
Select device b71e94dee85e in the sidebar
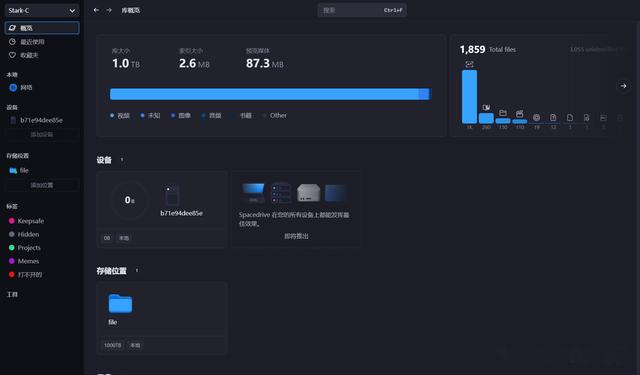(42, 120)
